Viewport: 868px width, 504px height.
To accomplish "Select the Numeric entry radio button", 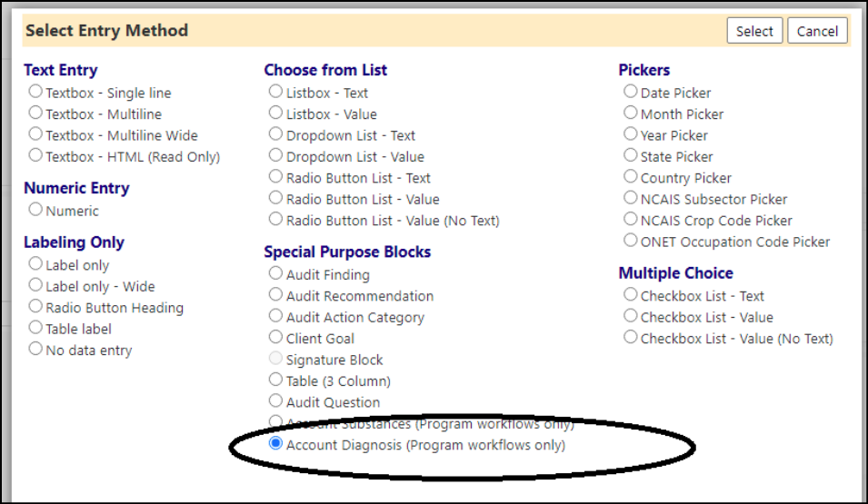I will tap(35, 209).
